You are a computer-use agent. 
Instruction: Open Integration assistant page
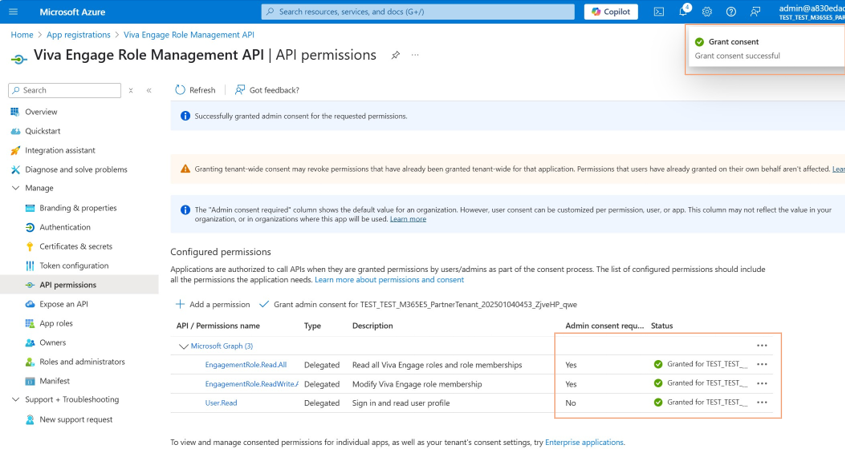point(60,150)
